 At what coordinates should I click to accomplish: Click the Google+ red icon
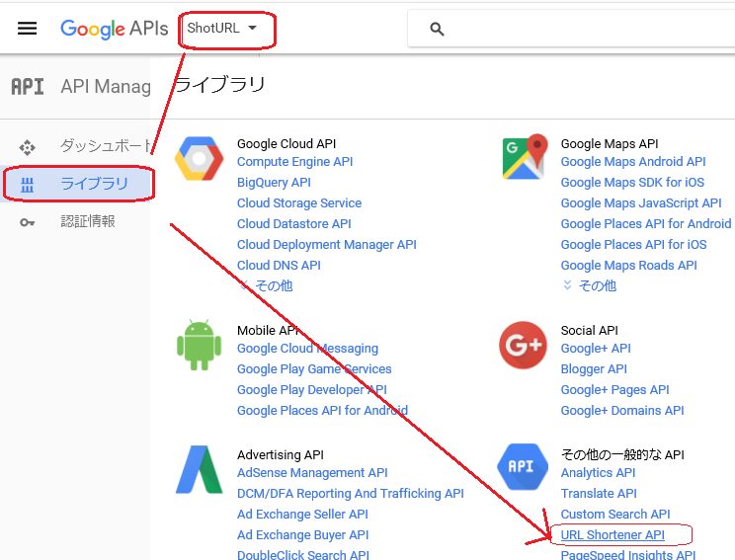(524, 345)
